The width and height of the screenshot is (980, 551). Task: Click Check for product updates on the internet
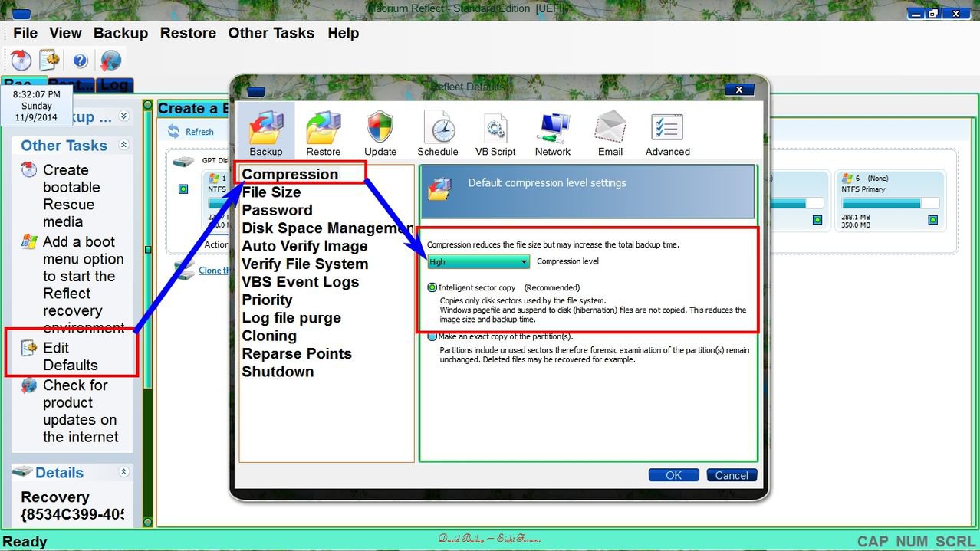point(81,412)
